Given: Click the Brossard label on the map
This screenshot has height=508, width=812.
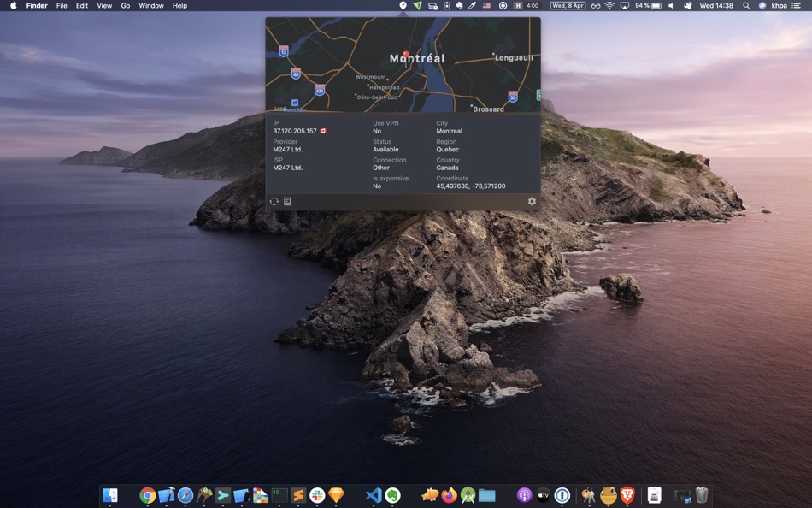Looking at the screenshot, I should (x=488, y=109).
